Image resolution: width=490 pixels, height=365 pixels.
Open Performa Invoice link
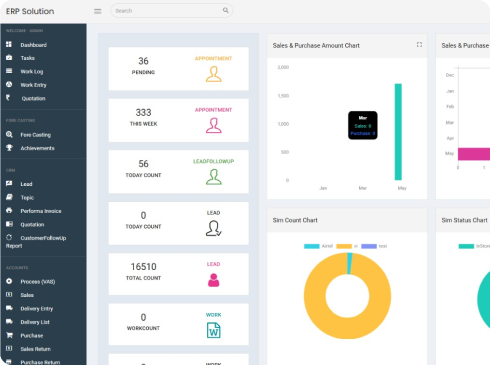pos(41,211)
